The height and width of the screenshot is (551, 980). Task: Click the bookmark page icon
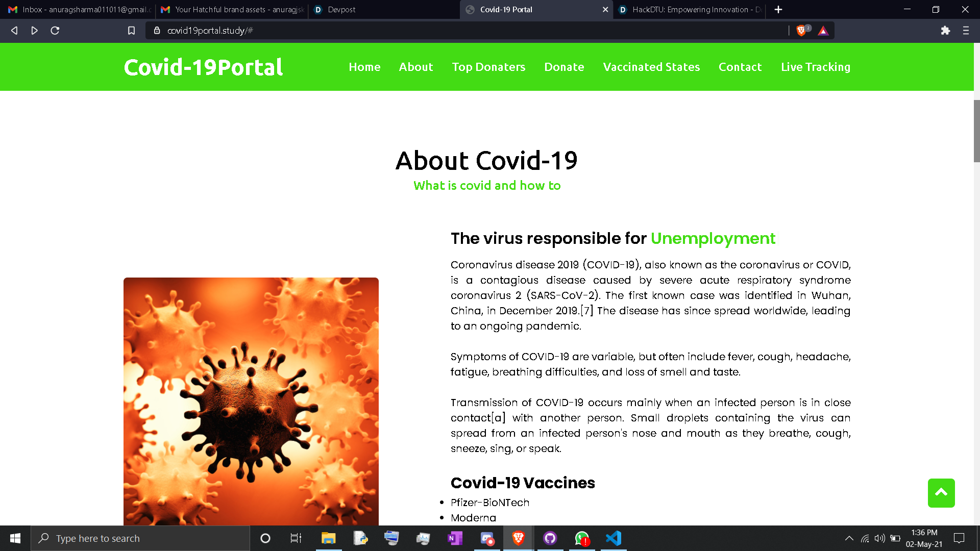[x=131, y=31]
